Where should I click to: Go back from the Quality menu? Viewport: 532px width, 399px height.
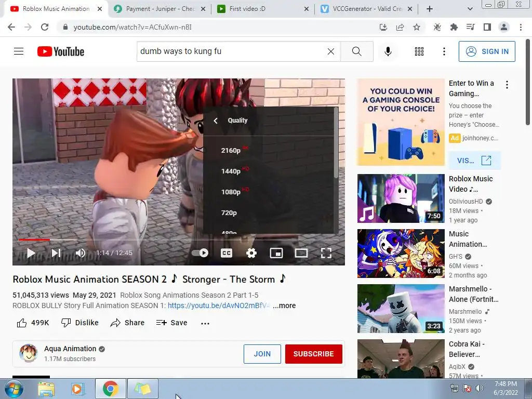tap(216, 121)
